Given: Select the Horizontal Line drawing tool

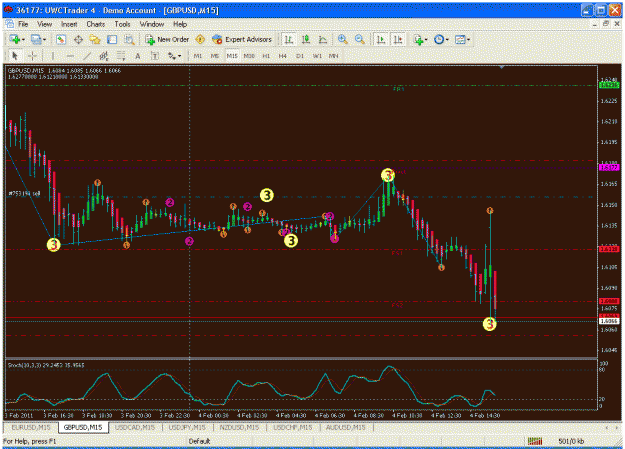Looking at the screenshot, I should coord(70,56).
